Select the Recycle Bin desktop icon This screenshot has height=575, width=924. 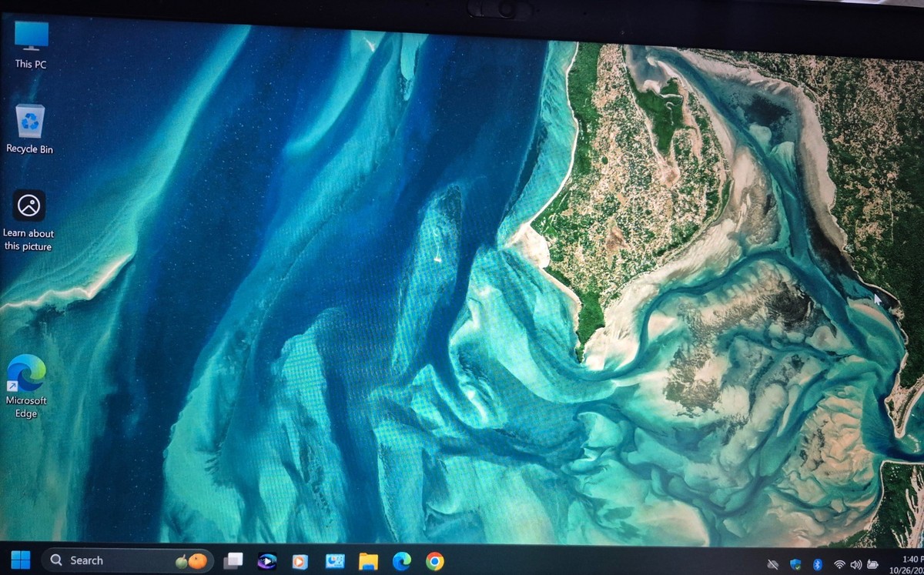(x=30, y=129)
